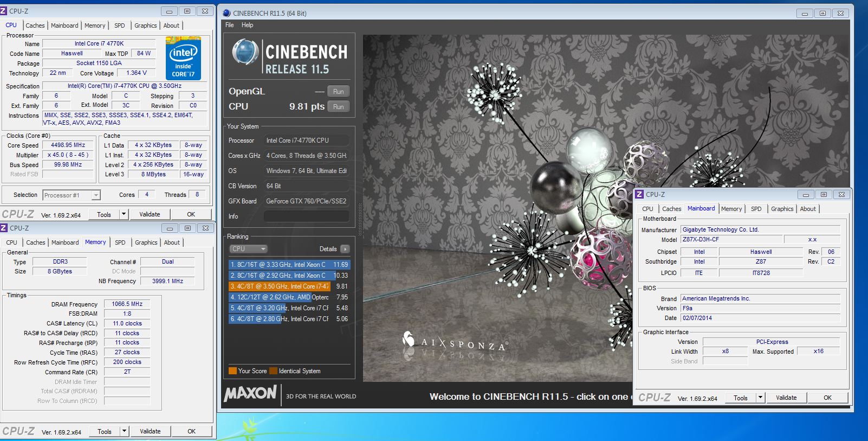
Task: Click CPU-Z icon in Memory window title bar
Action: [x=4, y=228]
